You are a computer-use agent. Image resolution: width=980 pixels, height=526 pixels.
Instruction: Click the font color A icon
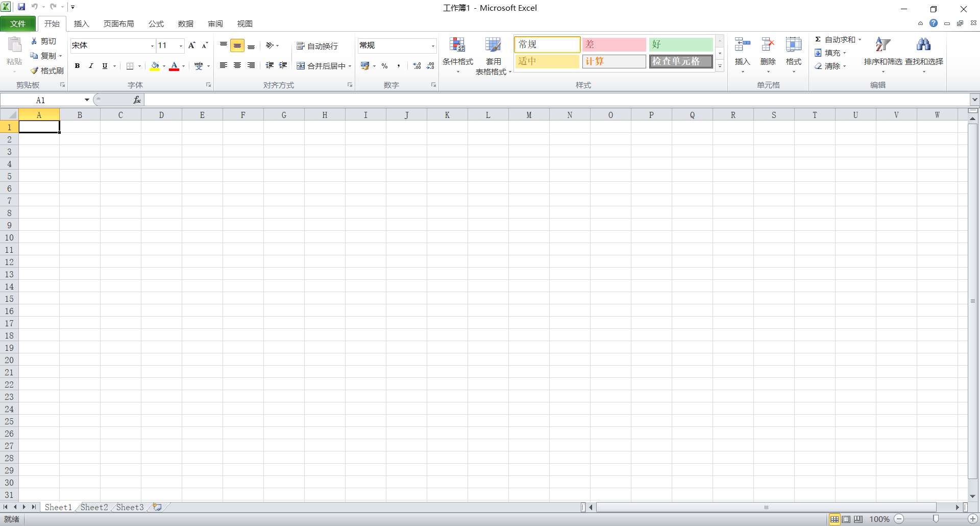(x=174, y=66)
